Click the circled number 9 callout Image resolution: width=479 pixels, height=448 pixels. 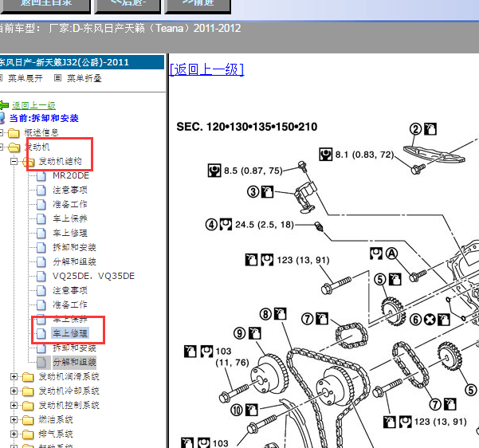coord(240,333)
